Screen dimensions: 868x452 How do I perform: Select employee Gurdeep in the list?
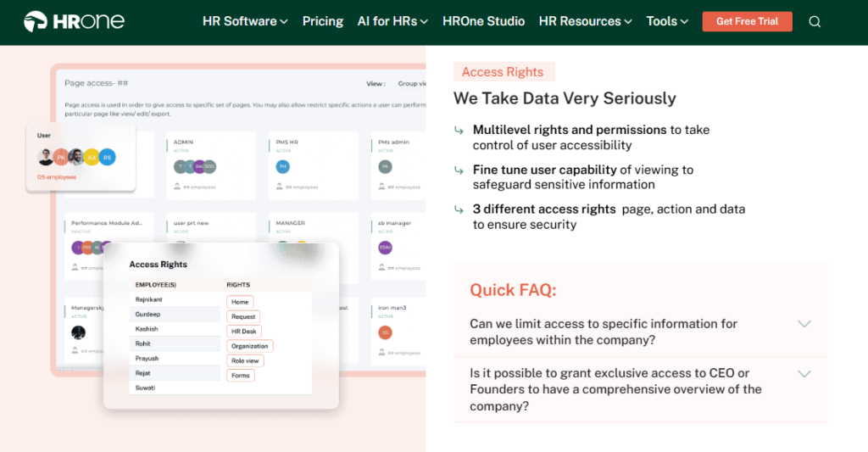[175, 314]
